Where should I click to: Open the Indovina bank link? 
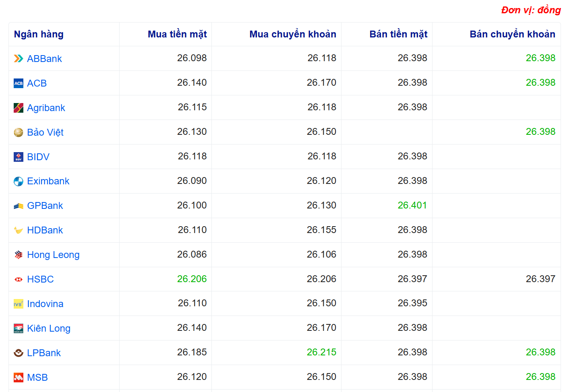[x=45, y=304]
